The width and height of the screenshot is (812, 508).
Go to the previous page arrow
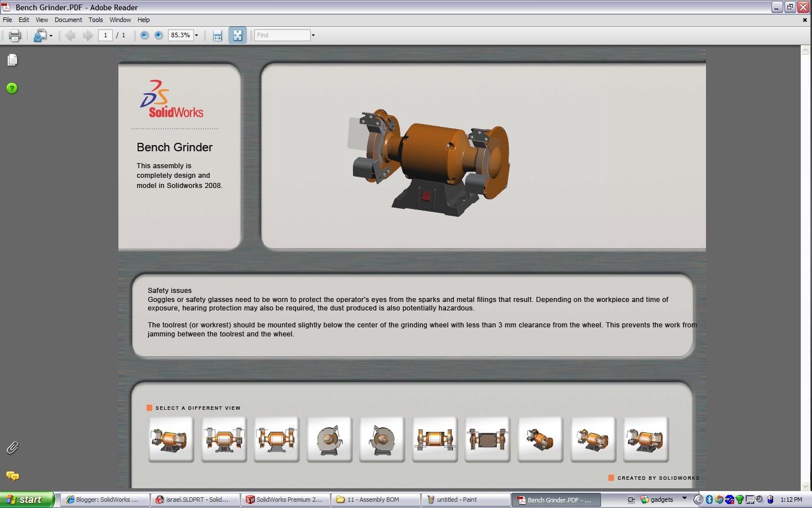pyautogui.click(x=70, y=35)
